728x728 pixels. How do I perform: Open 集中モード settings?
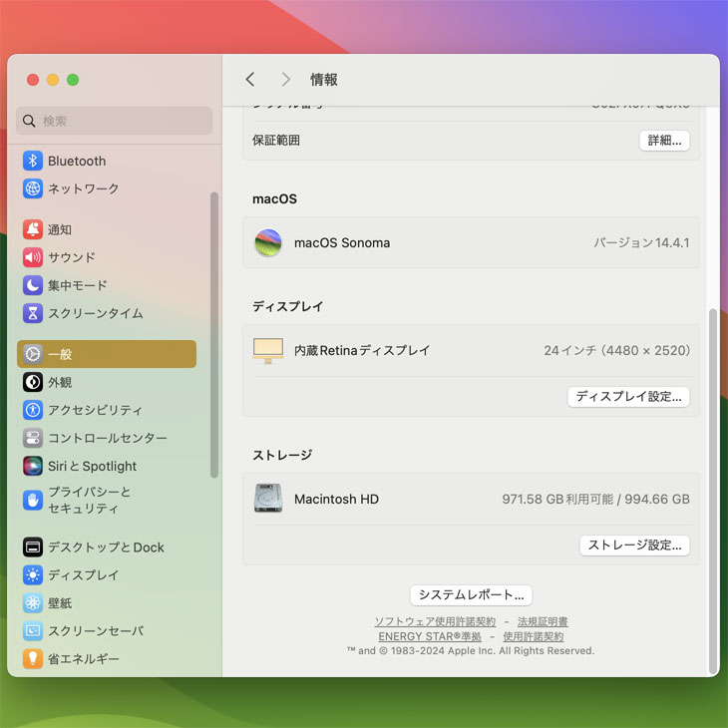107,285
